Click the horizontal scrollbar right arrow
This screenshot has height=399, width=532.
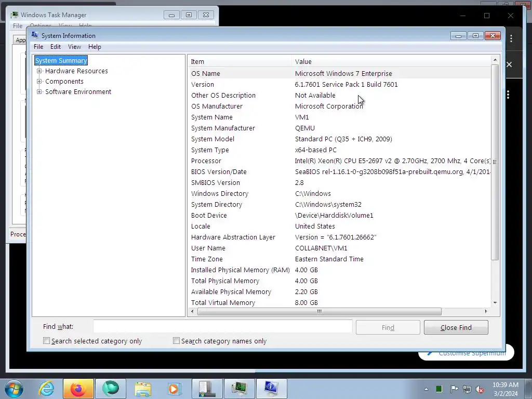[486, 311]
